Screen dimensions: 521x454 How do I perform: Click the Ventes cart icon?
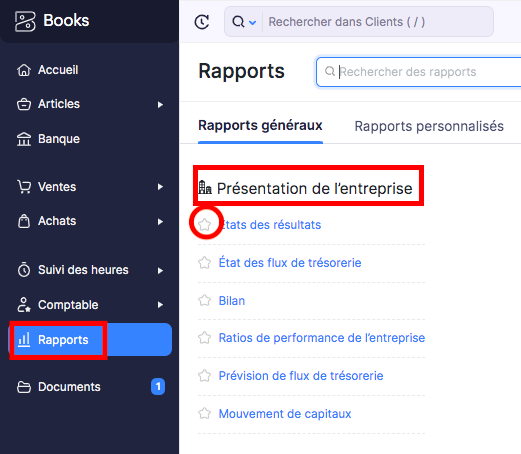pyautogui.click(x=24, y=187)
